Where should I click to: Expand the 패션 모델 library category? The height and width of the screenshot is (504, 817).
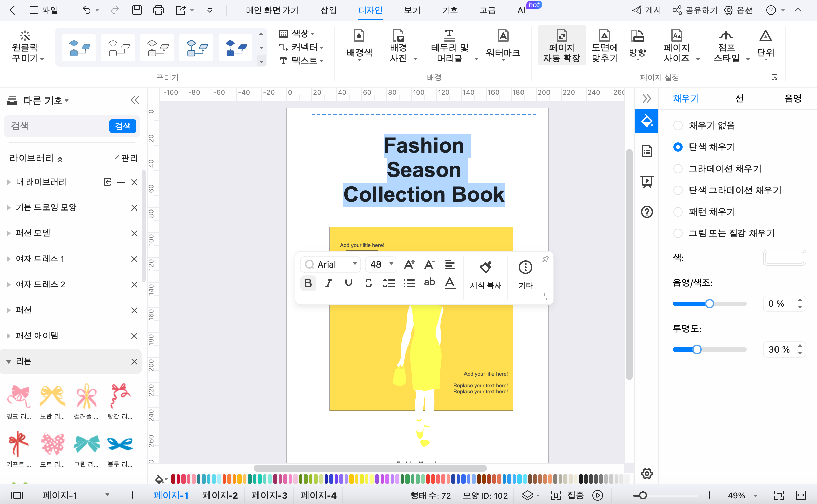[9, 233]
